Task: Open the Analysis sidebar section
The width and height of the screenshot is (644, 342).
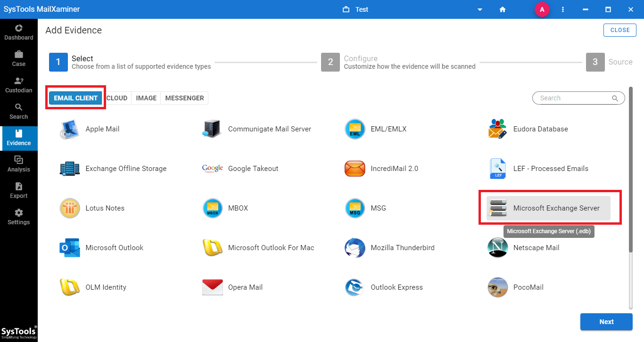Action: point(19,164)
